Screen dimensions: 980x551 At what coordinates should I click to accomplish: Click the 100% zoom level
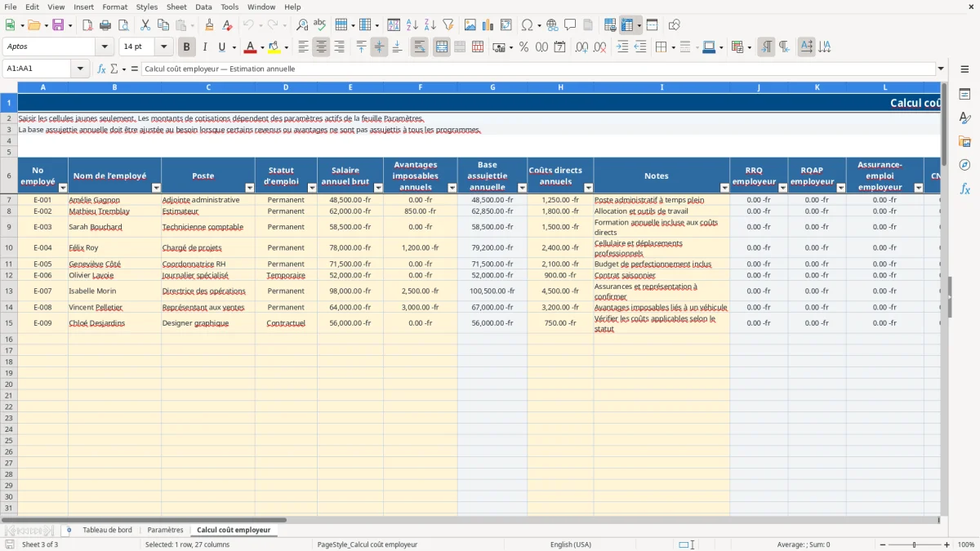[x=966, y=544]
